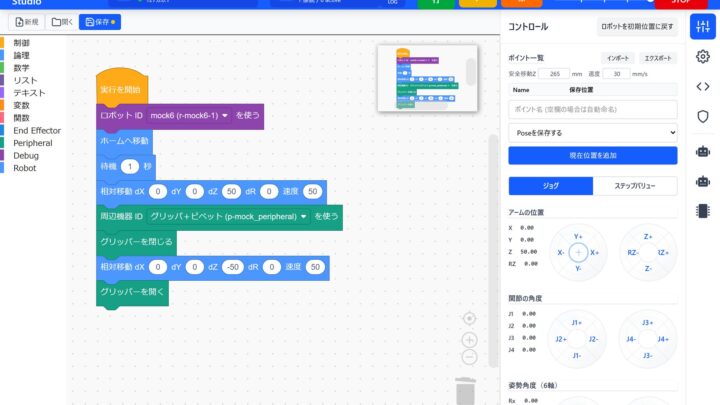Center workspace with the target icon
The width and height of the screenshot is (720, 405).
pyautogui.click(x=469, y=318)
